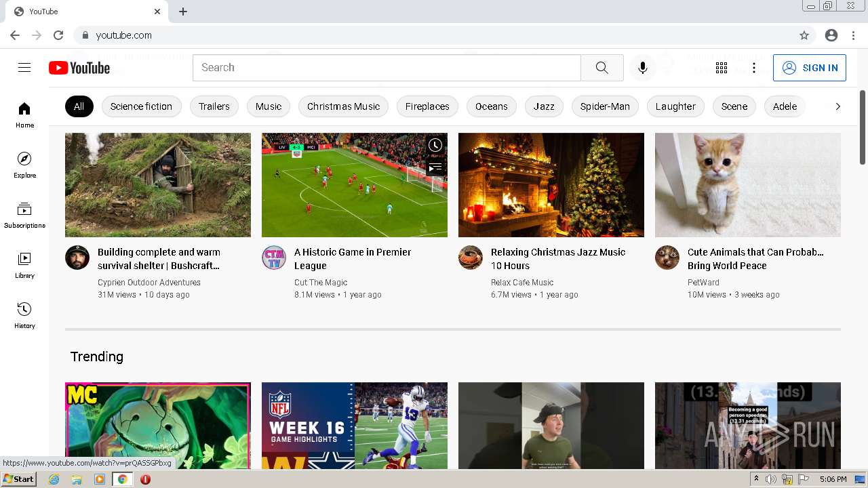Screen dimensions: 868x488
Task: Open PetWard channel name link
Action: click(x=703, y=283)
